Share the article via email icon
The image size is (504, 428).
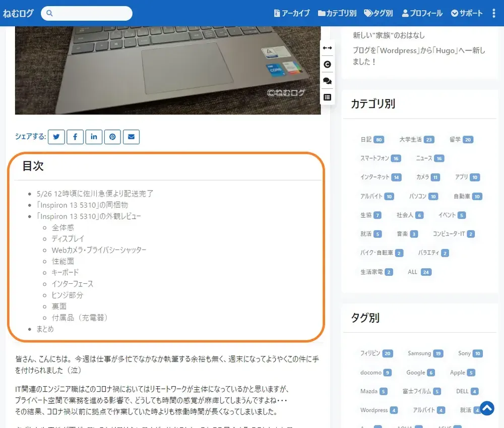pyautogui.click(x=131, y=137)
